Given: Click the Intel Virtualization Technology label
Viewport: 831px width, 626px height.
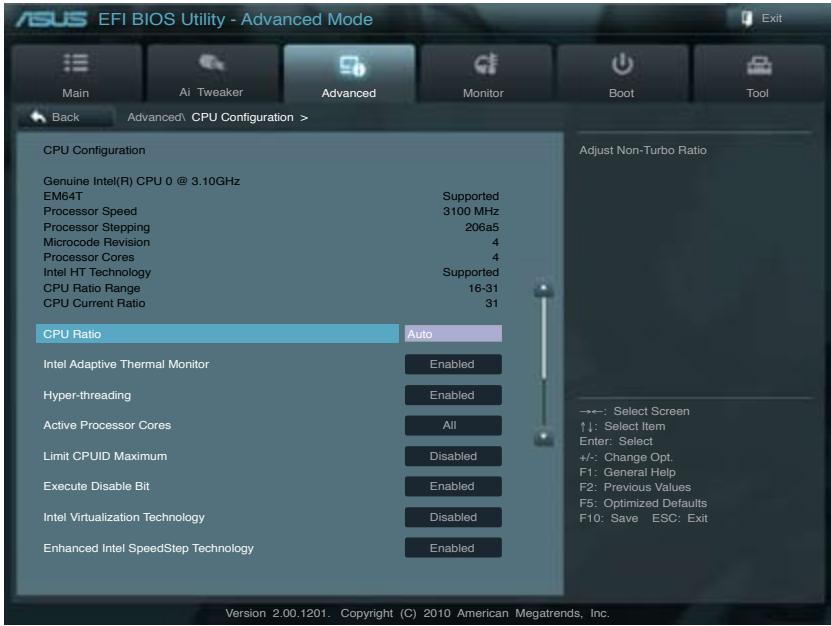Looking at the screenshot, I should click(x=124, y=517).
